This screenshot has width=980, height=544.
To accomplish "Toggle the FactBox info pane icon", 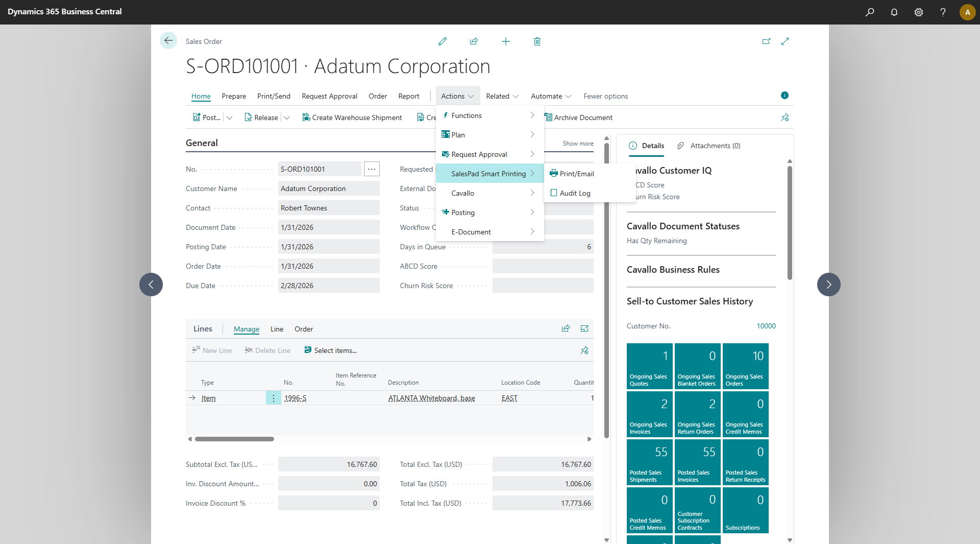I will (785, 96).
